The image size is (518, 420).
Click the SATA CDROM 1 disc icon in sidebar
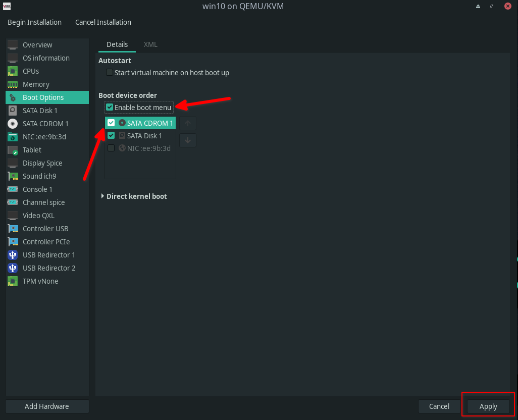(13, 124)
